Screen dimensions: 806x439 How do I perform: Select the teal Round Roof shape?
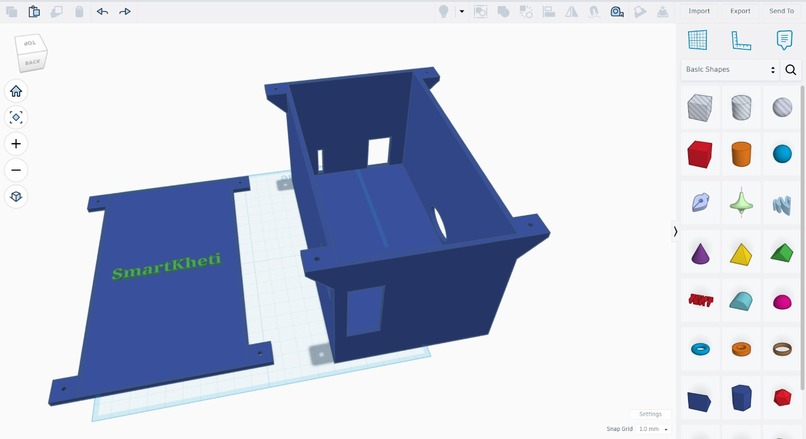[x=741, y=301]
